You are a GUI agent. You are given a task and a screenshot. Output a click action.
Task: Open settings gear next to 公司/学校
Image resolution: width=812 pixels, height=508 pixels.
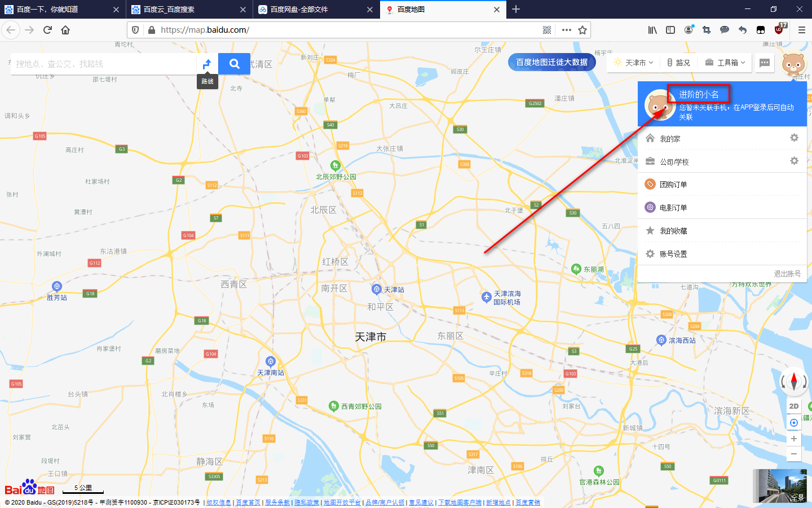click(x=794, y=161)
